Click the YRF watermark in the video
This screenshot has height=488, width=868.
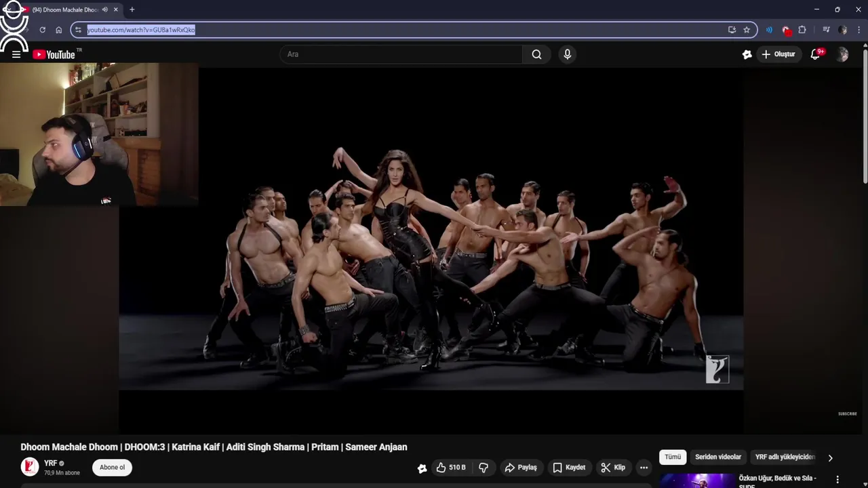(x=717, y=369)
